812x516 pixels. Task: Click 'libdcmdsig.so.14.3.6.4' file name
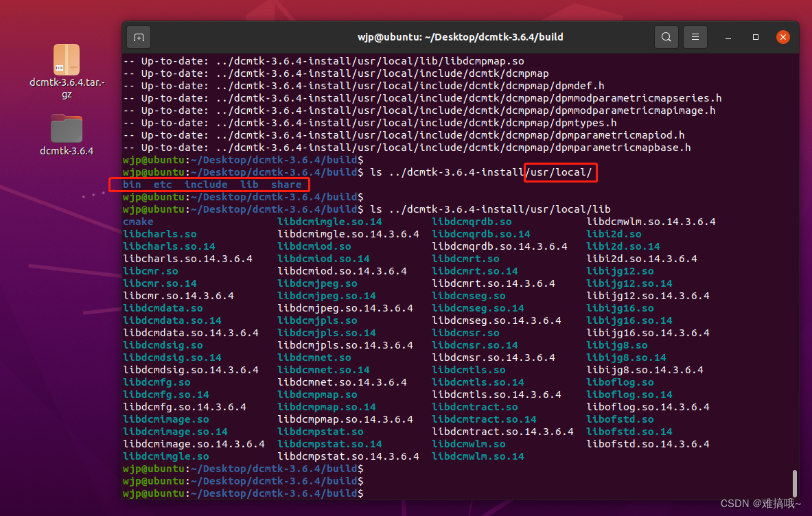(191, 370)
